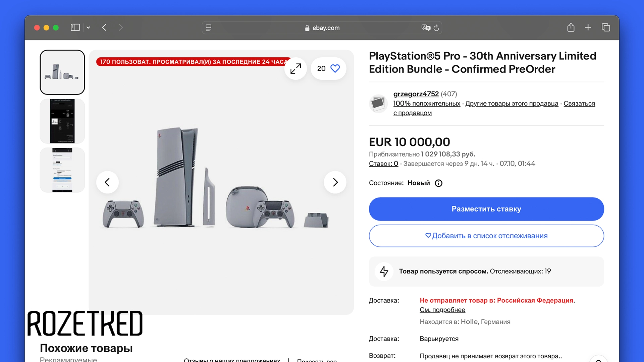Click the ebay.com address bar
Image resolution: width=644 pixels, height=362 pixels.
pyautogui.click(x=322, y=28)
